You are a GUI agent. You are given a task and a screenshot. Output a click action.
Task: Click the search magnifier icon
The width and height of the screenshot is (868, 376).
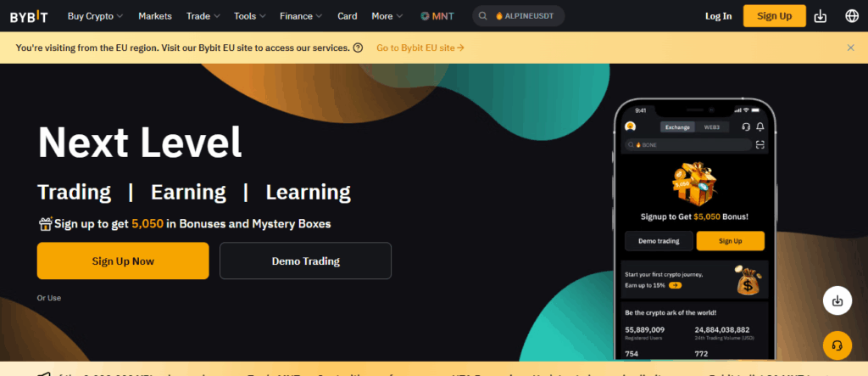[x=483, y=16]
